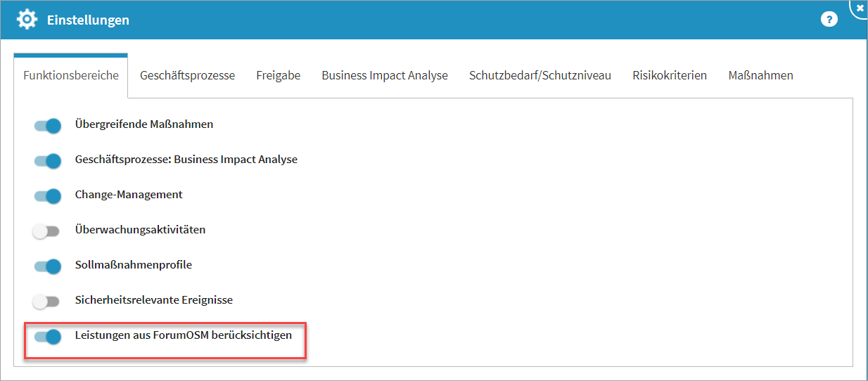Open the Schutzbedarf/Schutzniveau tab
Viewport: 868px width, 381px height.
(x=540, y=75)
